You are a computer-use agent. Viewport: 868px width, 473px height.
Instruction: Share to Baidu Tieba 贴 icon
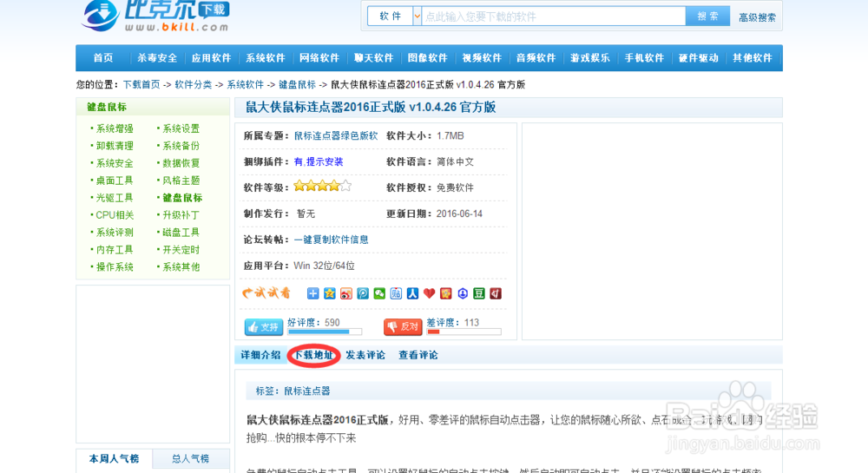click(396, 293)
